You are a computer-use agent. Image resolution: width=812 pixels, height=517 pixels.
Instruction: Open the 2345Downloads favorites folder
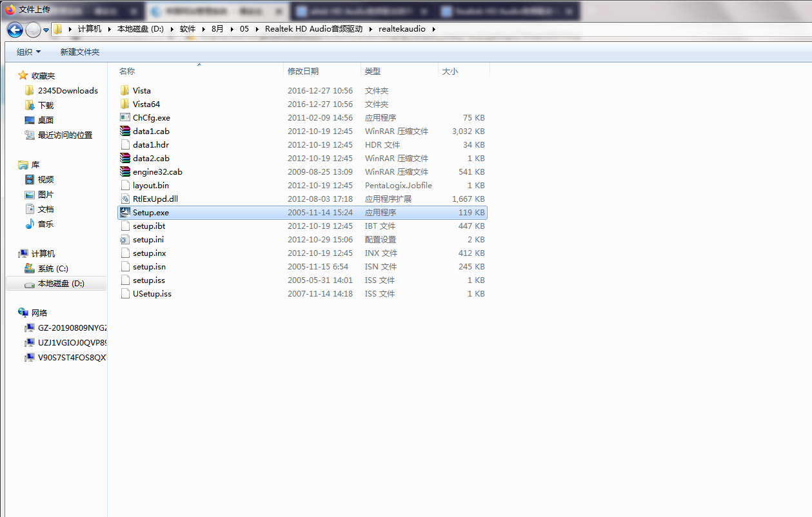pyautogui.click(x=67, y=90)
